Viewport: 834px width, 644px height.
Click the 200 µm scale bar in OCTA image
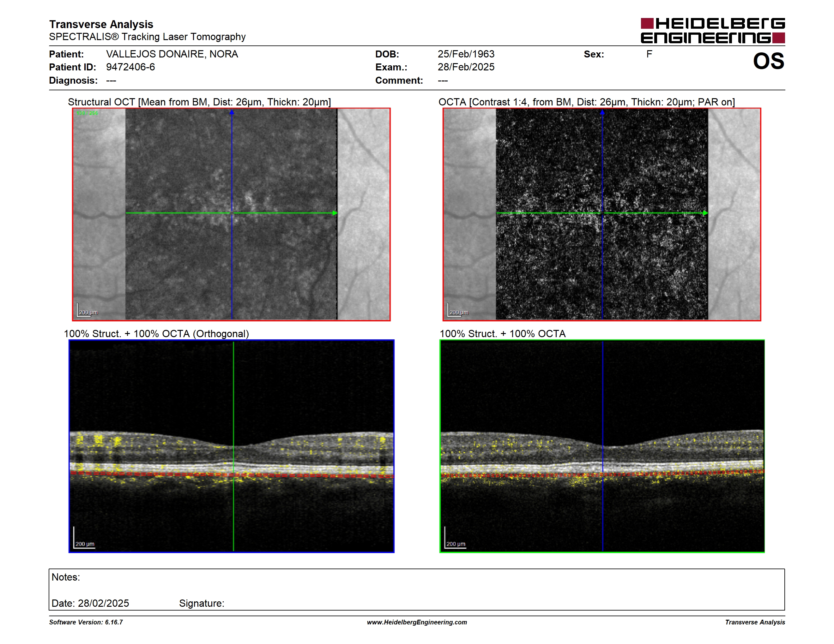458,310
